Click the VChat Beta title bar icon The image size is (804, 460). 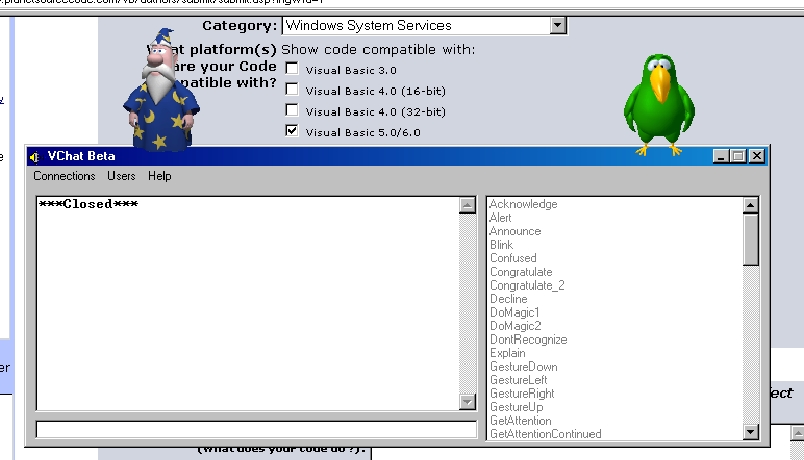click(x=35, y=156)
